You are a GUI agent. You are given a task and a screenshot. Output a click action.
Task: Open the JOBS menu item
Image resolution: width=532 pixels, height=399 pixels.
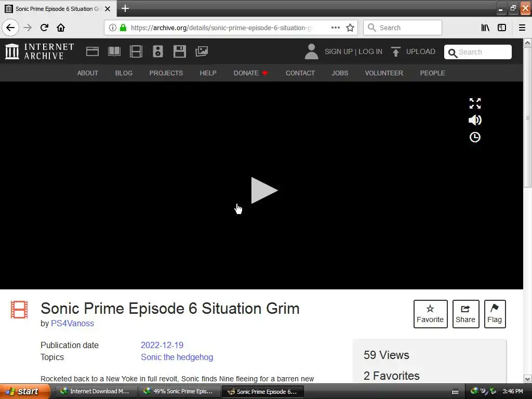click(340, 73)
